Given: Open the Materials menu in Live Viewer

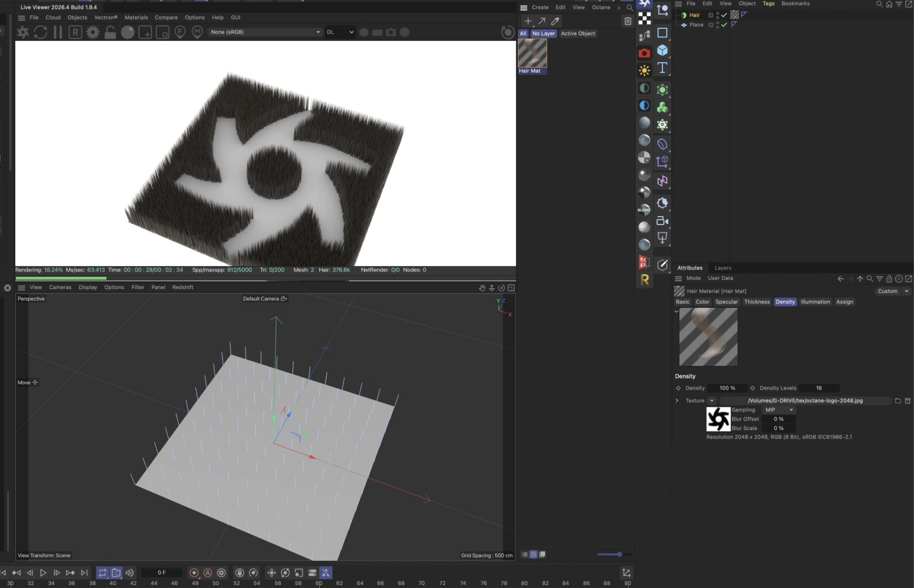Looking at the screenshot, I should pos(136,18).
